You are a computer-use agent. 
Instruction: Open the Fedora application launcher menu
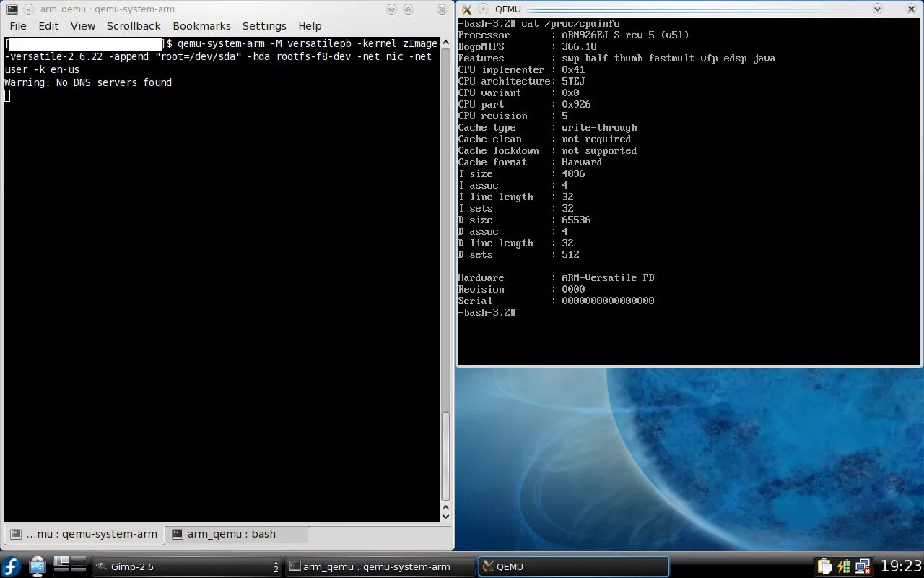12,566
